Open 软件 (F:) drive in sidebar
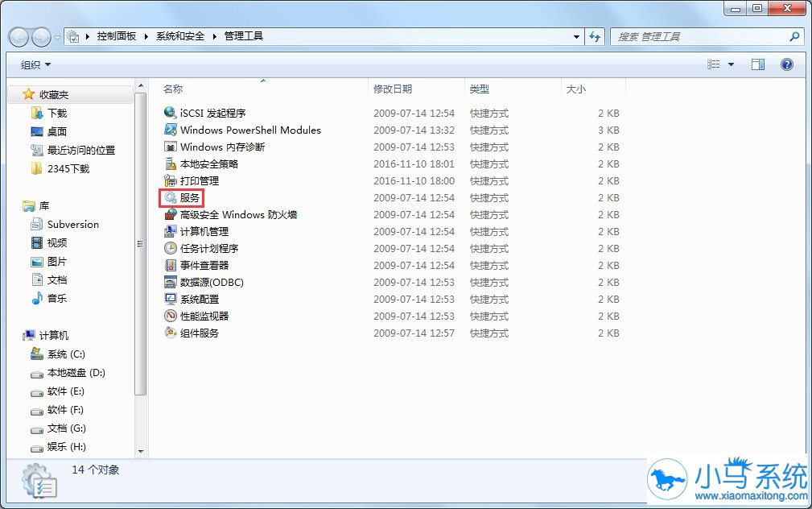Screen dimensions: 812x509 coord(65,409)
